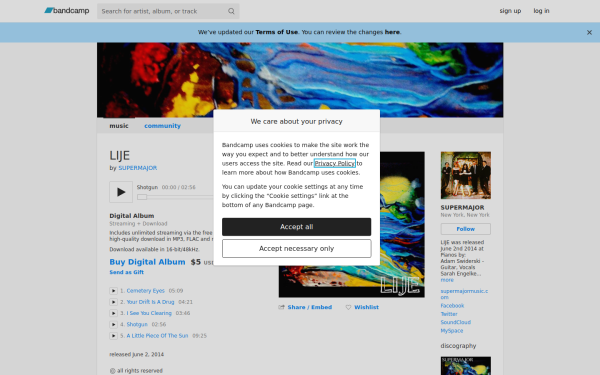Play track 4 Shotgun from tracklist
This screenshot has width=600, height=375.
coord(113,324)
